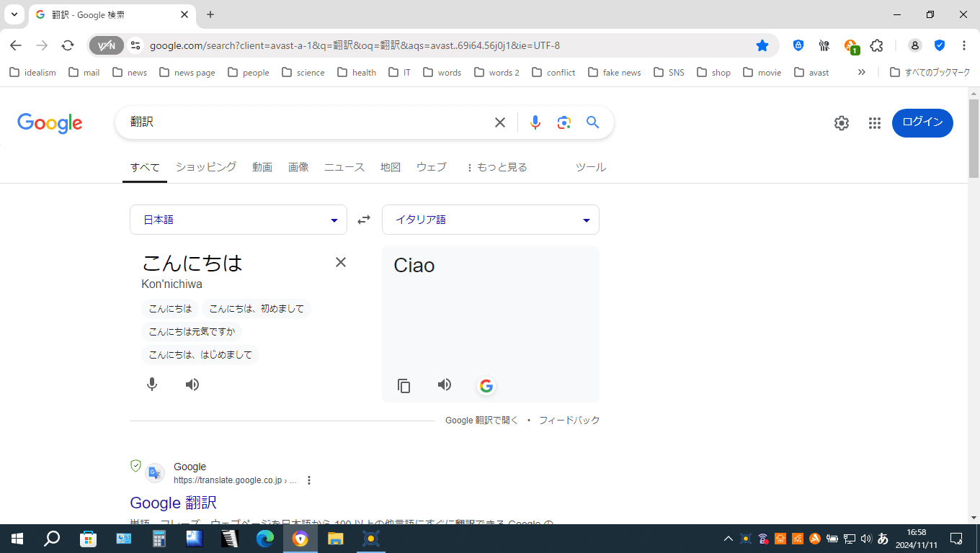Switch to the ニュース tab
Image resolution: width=980 pixels, height=553 pixels.
[x=344, y=167]
